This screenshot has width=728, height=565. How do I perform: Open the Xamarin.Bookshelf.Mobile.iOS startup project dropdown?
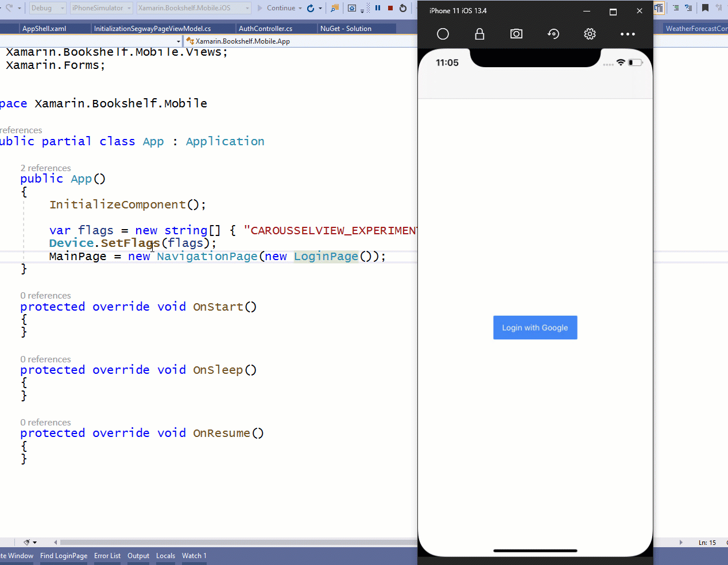[x=194, y=8]
